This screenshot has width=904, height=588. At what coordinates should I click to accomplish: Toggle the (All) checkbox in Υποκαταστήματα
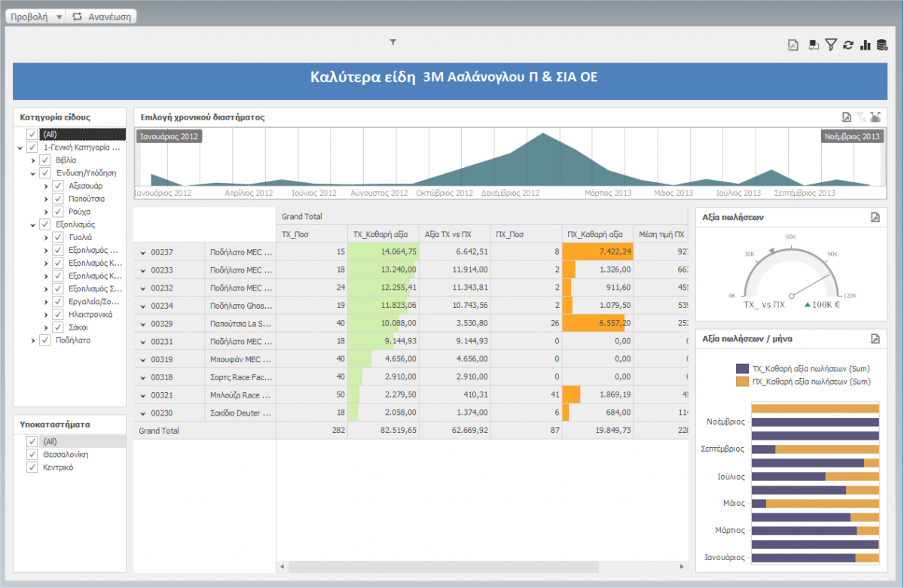32,442
